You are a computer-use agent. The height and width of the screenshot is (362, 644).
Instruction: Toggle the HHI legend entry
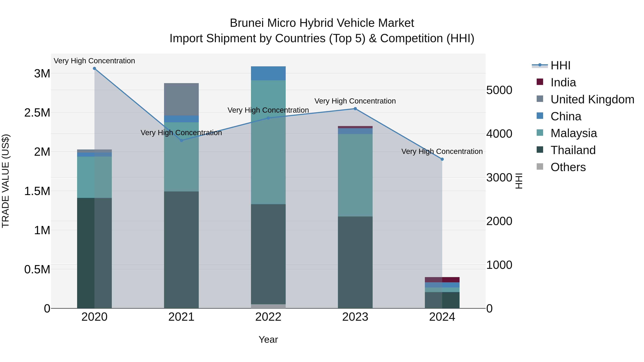pyautogui.click(x=551, y=65)
